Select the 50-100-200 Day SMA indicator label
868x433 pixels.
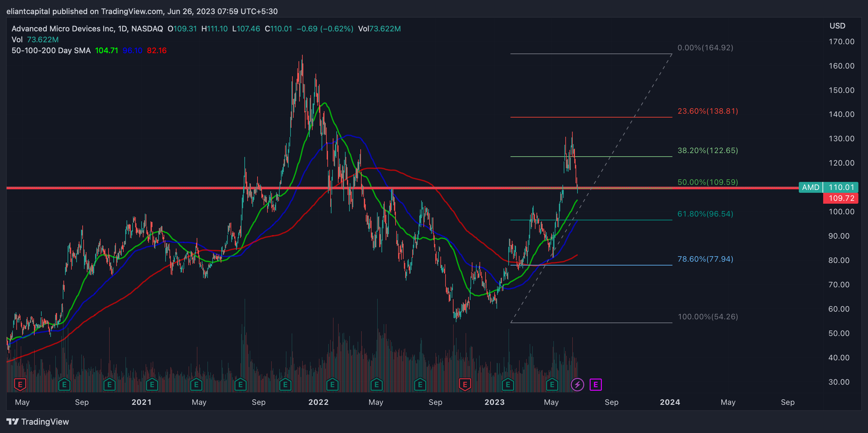click(x=51, y=51)
